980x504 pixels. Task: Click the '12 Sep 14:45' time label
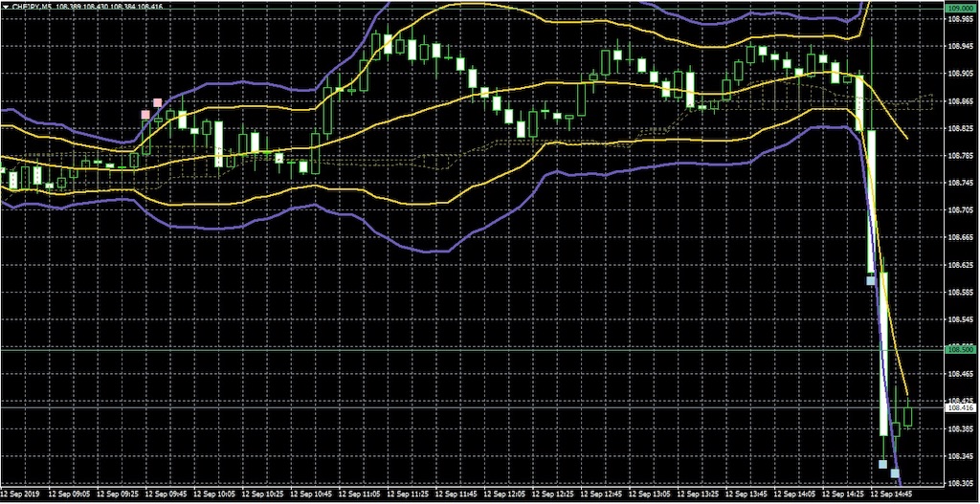tap(891, 493)
